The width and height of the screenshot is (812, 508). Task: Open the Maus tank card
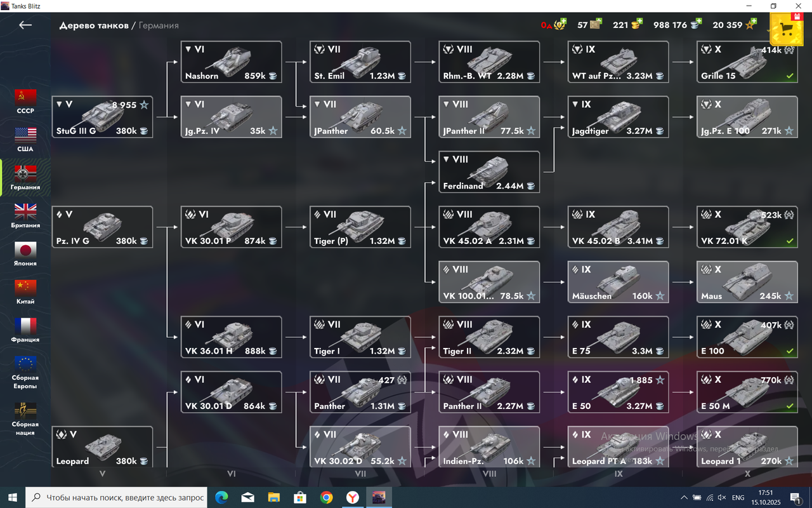tap(747, 282)
